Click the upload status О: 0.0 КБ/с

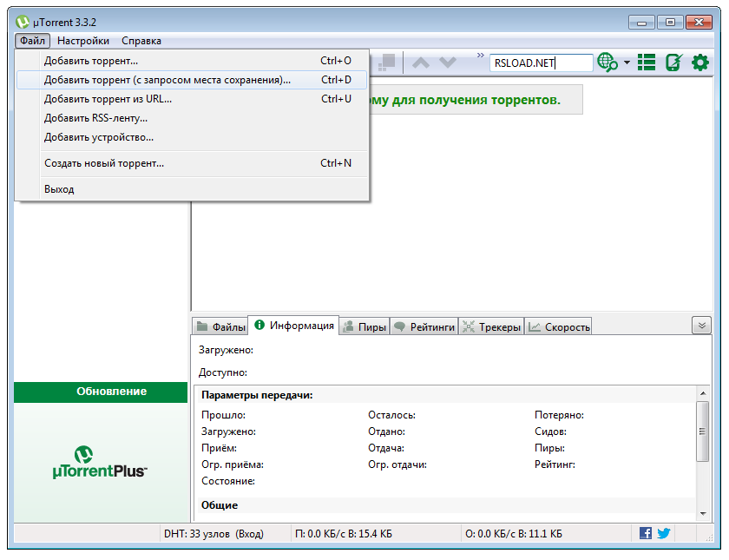pyautogui.click(x=514, y=534)
